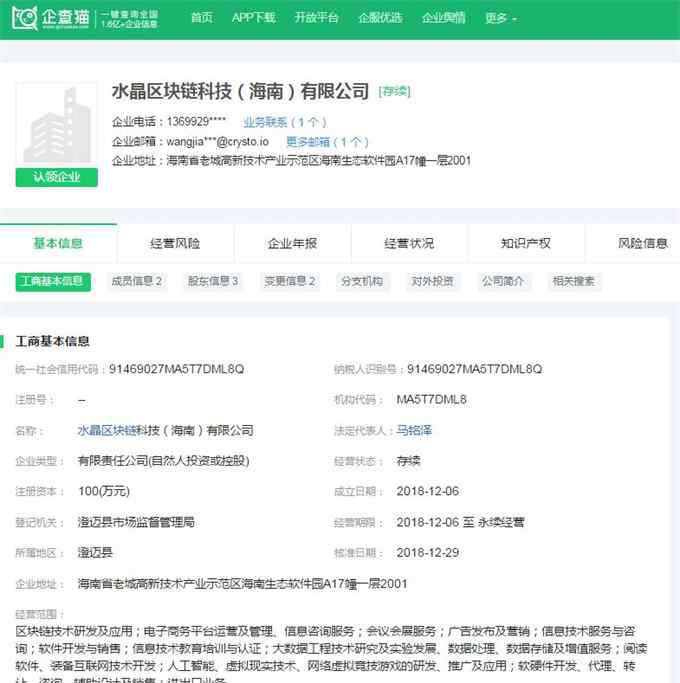Open the 业务联系（1个）link
680x683 pixels.
[285, 122]
